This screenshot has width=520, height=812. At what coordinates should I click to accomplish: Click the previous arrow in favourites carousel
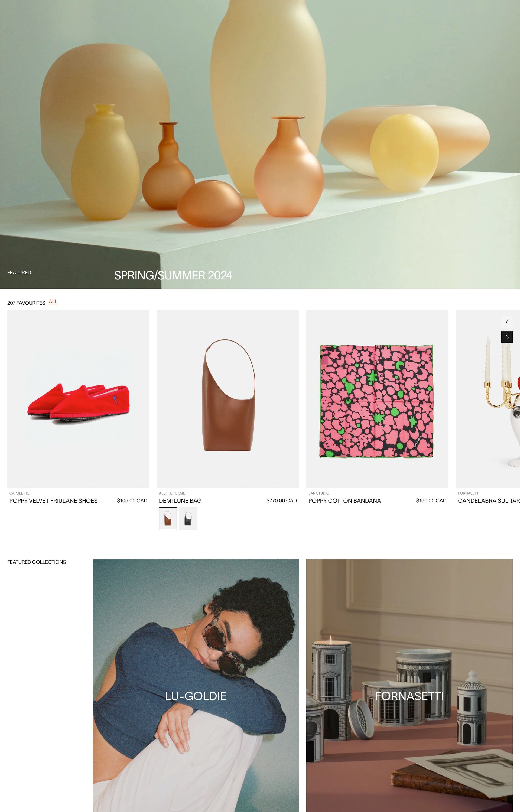pos(507,322)
